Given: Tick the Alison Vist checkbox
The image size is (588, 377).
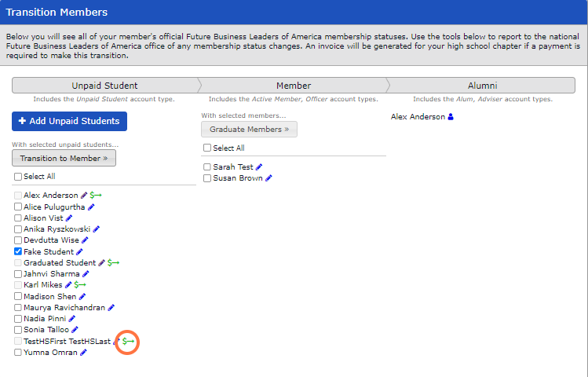Looking at the screenshot, I should (x=18, y=218).
